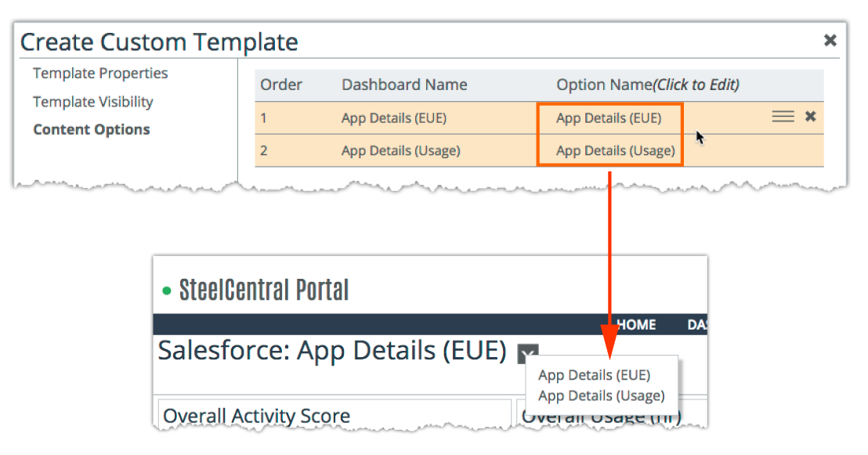This screenshot has height=455, width=868.
Task: Open Template Visibility section
Action: (x=93, y=102)
